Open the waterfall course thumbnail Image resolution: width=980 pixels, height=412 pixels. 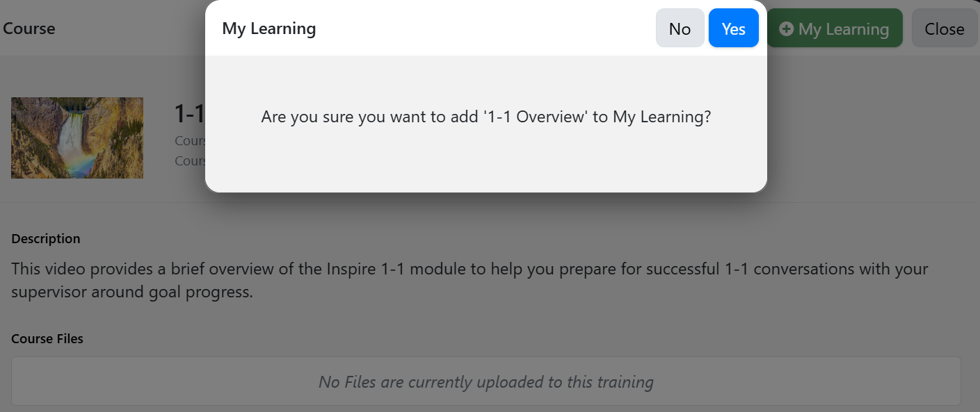pos(77,138)
